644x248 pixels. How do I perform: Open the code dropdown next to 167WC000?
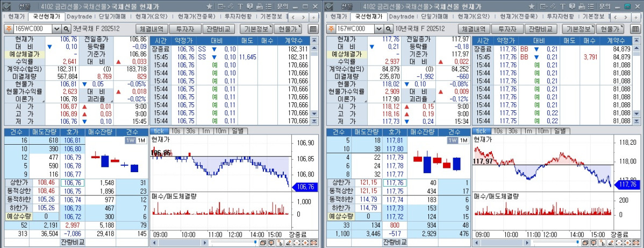(379, 29)
